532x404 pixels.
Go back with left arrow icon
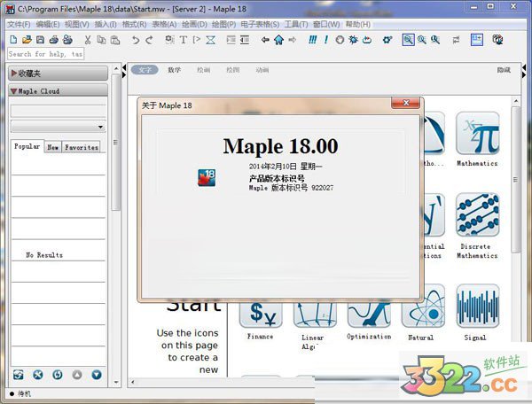(265, 40)
